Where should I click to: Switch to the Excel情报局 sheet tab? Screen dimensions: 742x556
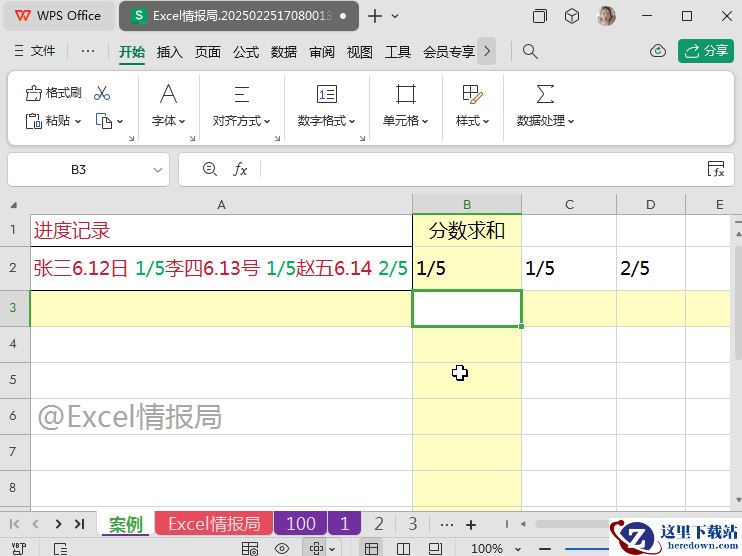pos(213,524)
